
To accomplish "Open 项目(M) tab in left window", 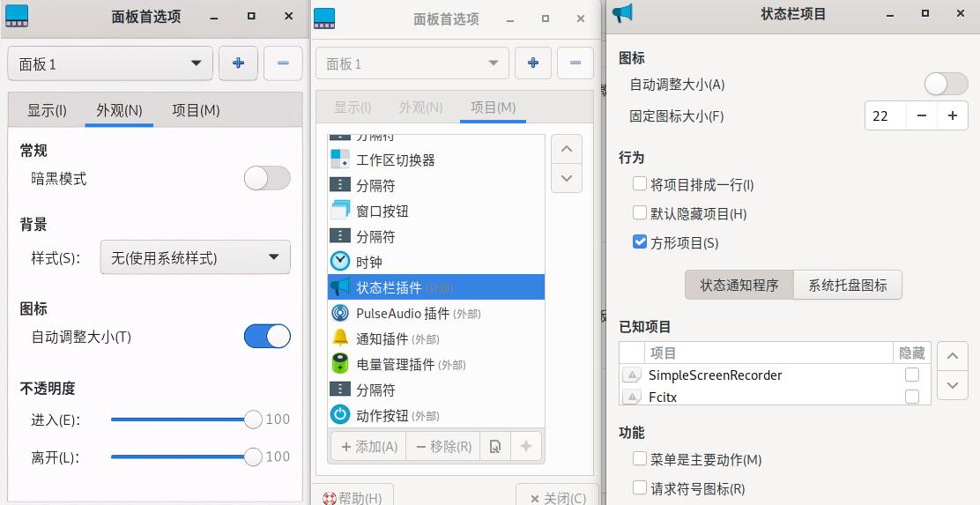I will pos(196,111).
